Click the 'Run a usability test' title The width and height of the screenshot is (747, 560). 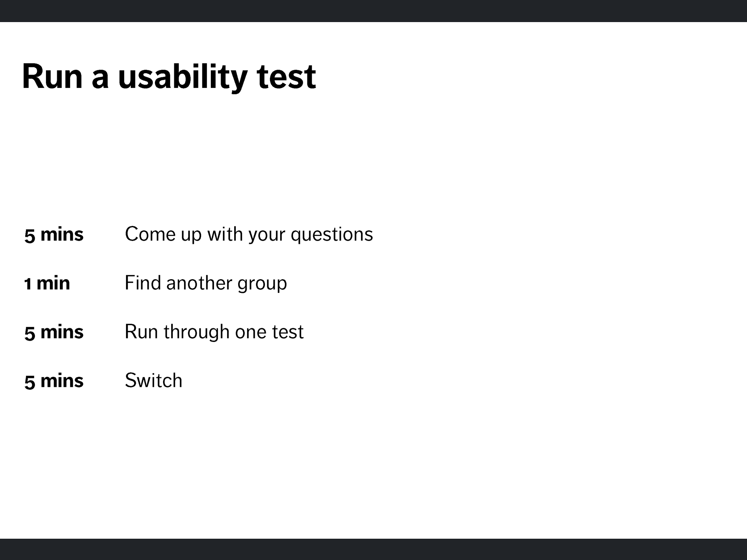coord(169,77)
